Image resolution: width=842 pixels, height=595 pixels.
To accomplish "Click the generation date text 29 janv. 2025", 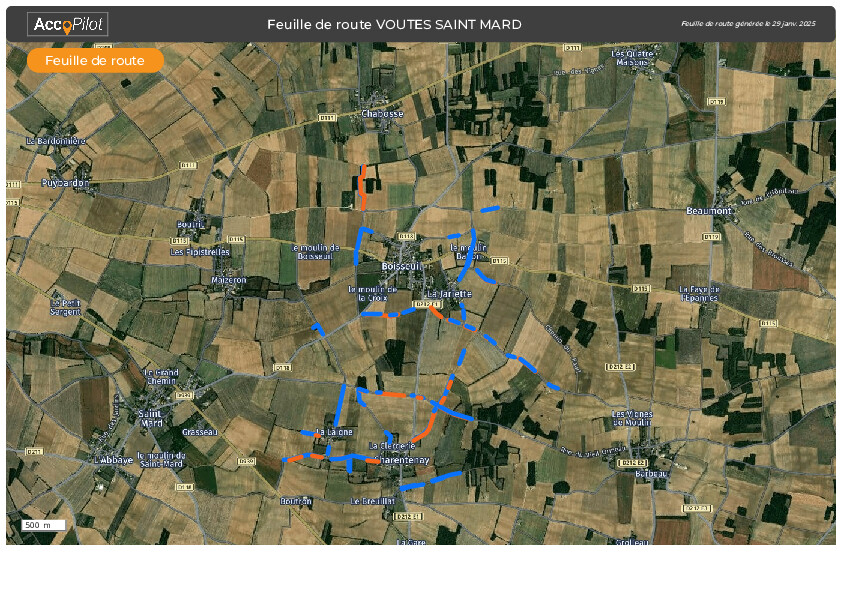I will [x=794, y=24].
